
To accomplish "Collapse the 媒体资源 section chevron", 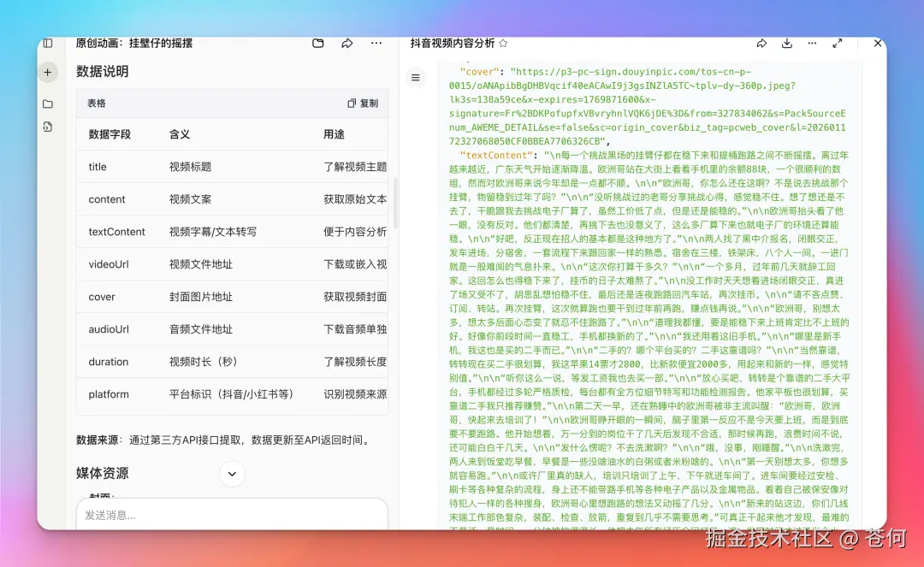I will 231,474.
